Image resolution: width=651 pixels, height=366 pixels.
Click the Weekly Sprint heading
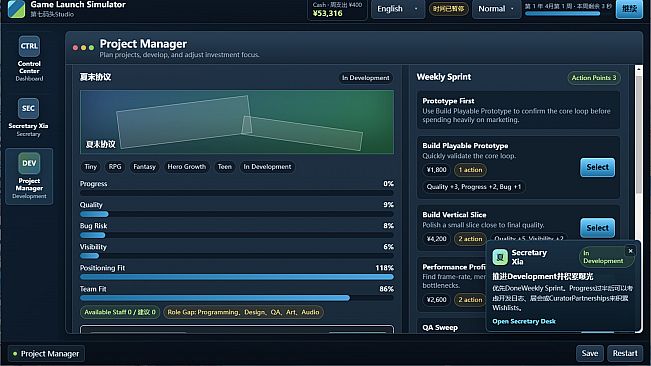[x=444, y=77]
